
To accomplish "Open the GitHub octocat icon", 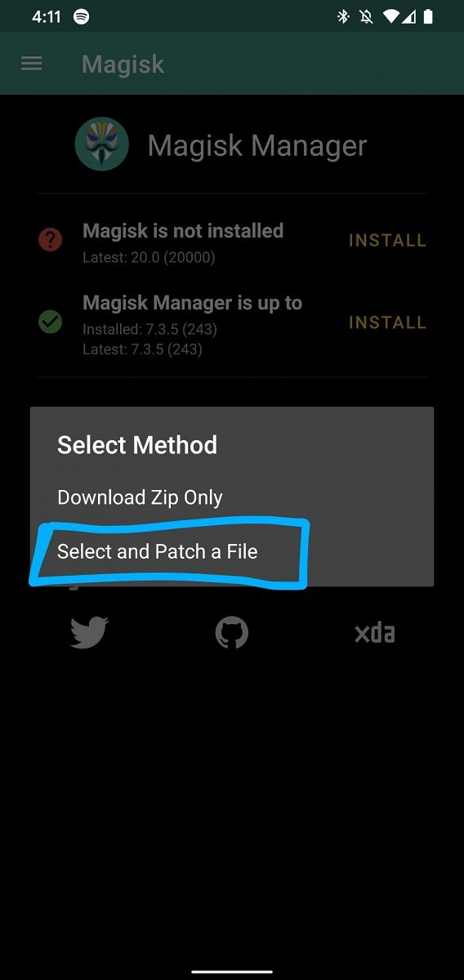I will 232,633.
